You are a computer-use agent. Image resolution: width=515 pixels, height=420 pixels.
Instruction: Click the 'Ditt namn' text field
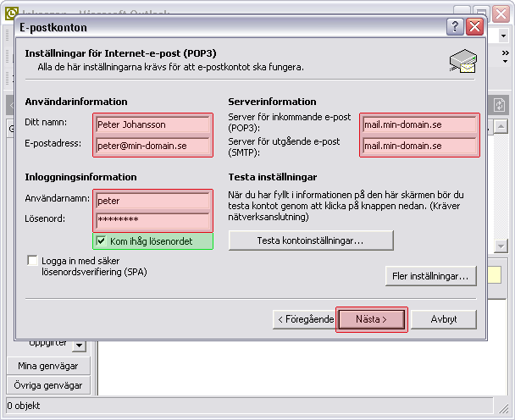pyautogui.click(x=152, y=124)
